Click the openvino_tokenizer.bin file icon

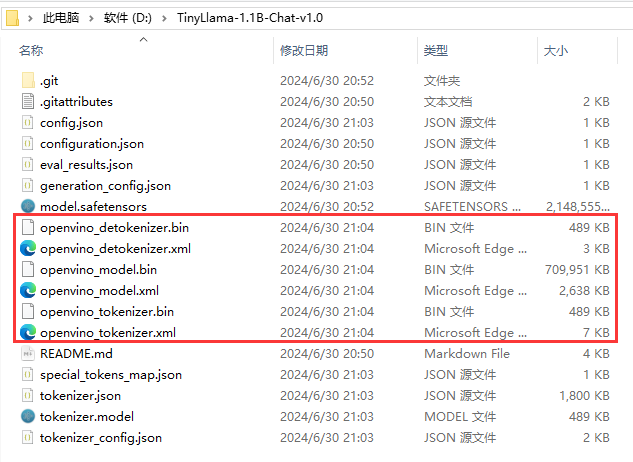27,311
